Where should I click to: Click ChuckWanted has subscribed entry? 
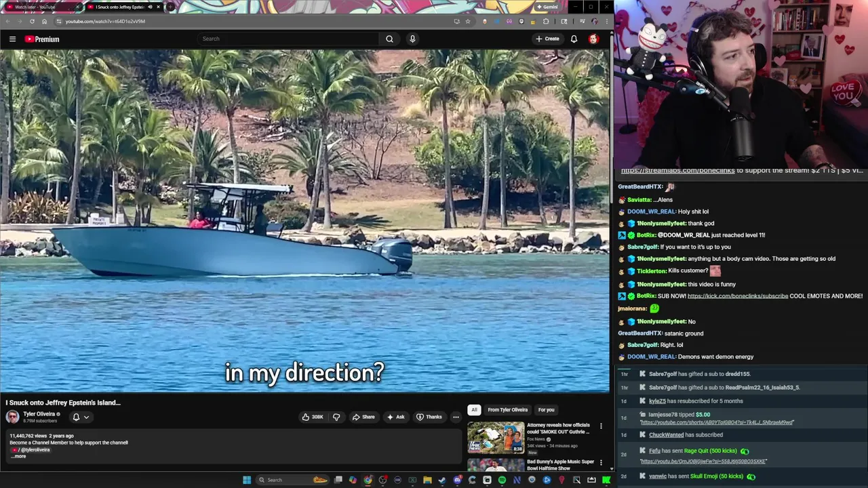tap(686, 435)
